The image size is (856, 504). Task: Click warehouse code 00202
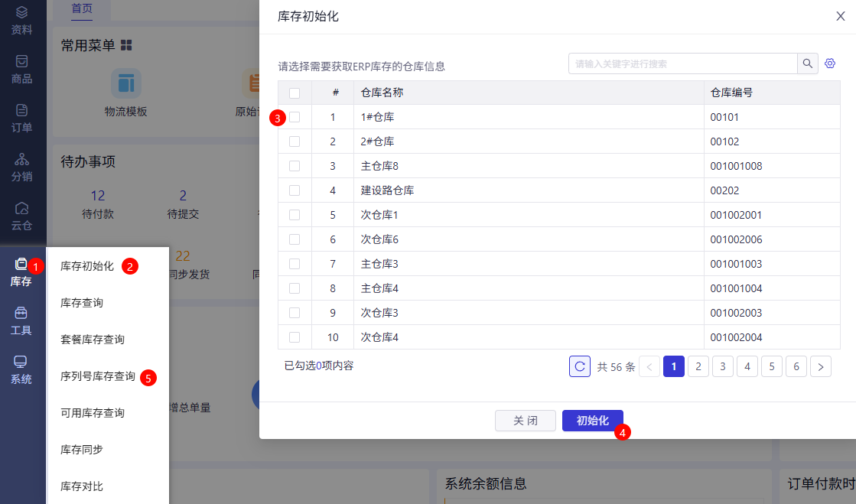pos(724,190)
